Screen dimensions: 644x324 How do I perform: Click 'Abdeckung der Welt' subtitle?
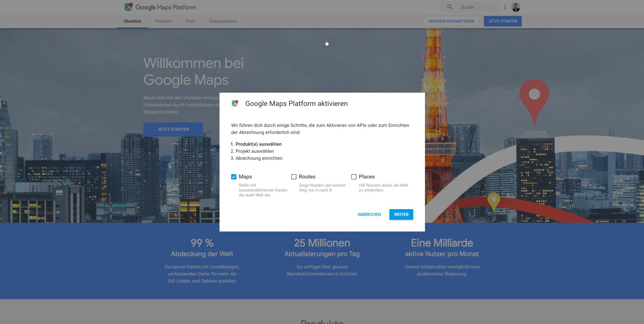coord(202,254)
